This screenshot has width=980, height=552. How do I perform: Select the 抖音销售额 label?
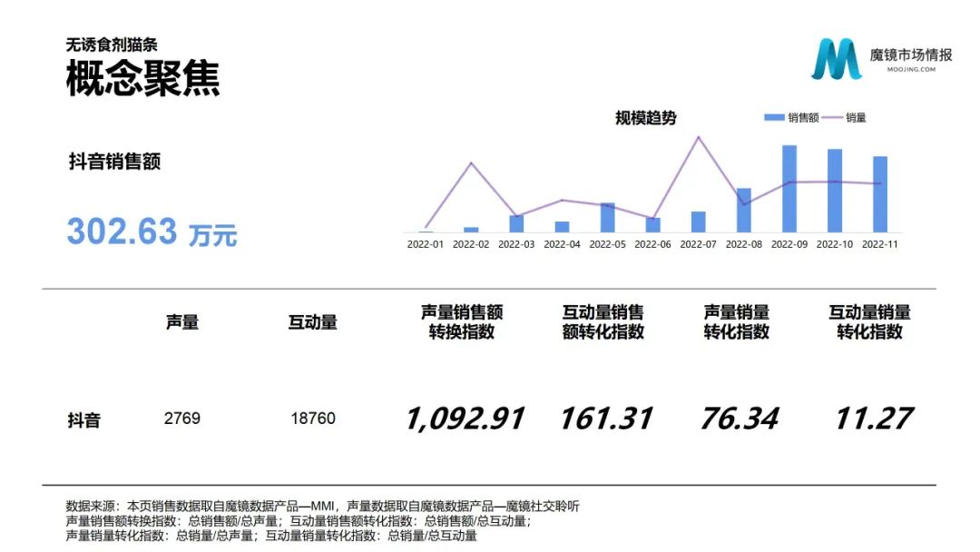tap(115, 162)
